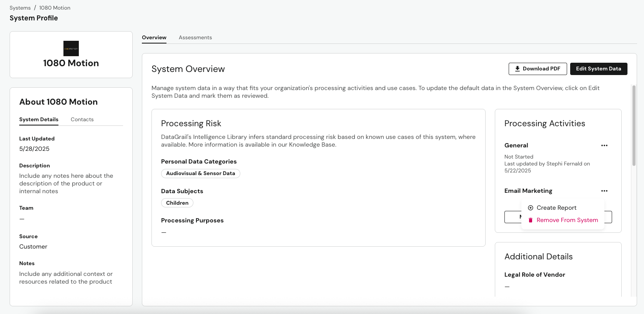Click the Email Marketing activity heading
This screenshot has height=314, width=644.
(x=528, y=191)
